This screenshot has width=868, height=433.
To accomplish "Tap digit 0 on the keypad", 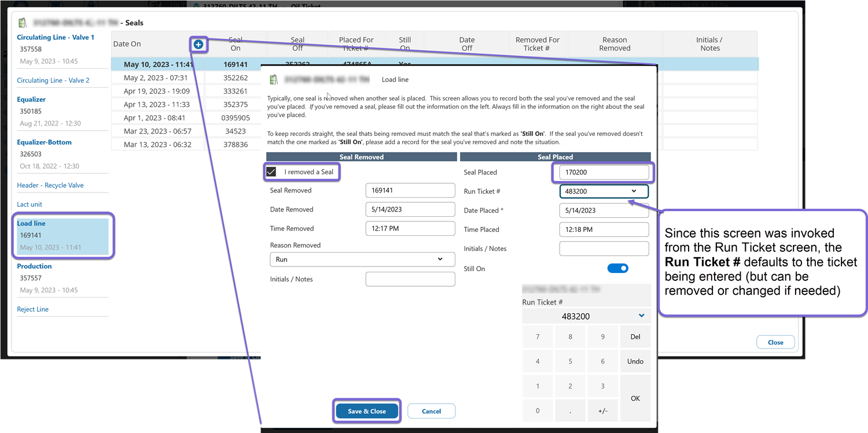I will 538,411.
